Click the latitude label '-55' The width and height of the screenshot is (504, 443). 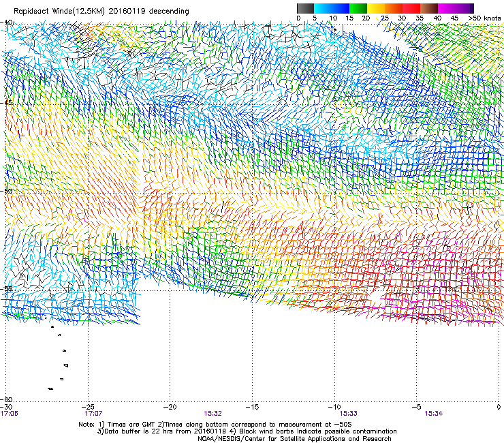(x=7, y=288)
